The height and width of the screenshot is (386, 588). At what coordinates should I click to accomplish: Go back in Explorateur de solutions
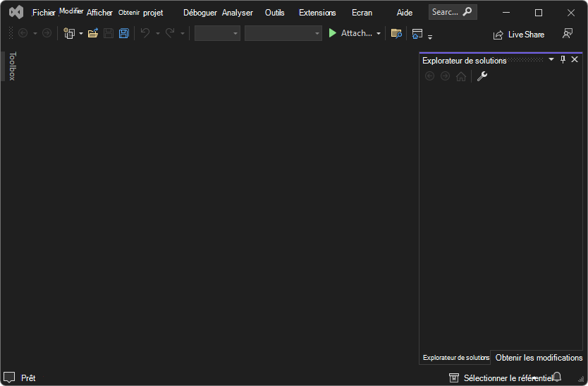[x=430, y=76]
